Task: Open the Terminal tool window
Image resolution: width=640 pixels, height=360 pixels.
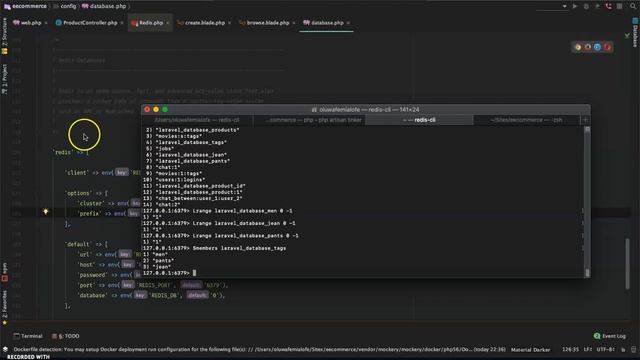Action: [x=28, y=336]
